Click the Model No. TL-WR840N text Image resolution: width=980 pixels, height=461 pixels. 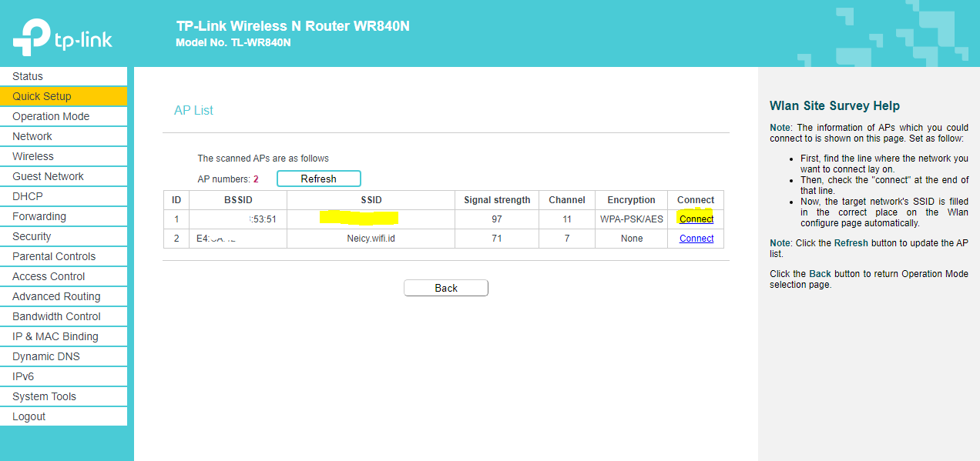pos(233,43)
